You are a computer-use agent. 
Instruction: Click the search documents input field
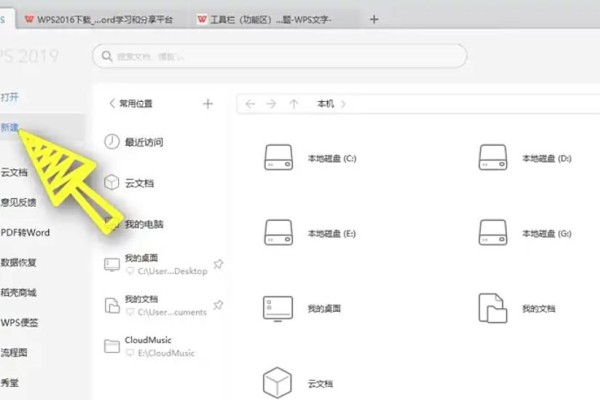pos(280,56)
